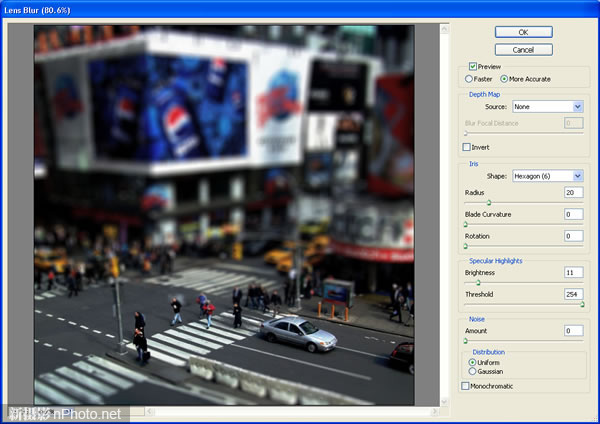The image size is (600, 424).
Task: Select the More Accurate preview option
Action: click(504, 79)
